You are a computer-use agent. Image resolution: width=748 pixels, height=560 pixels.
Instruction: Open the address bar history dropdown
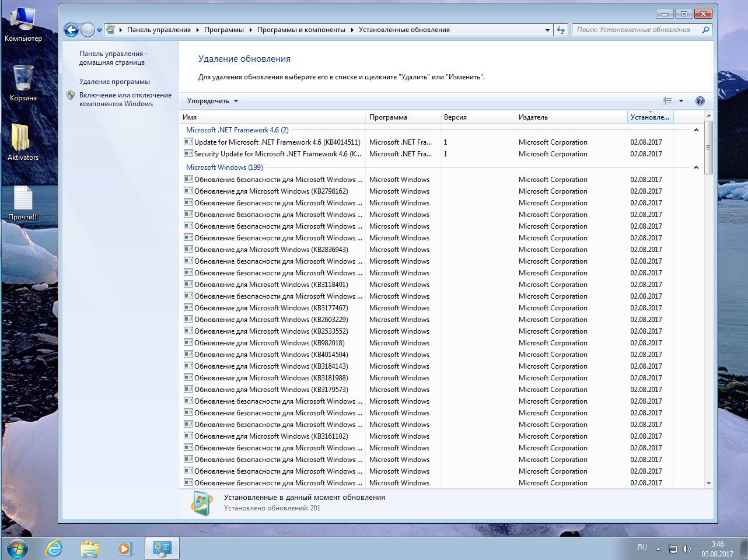pos(547,30)
